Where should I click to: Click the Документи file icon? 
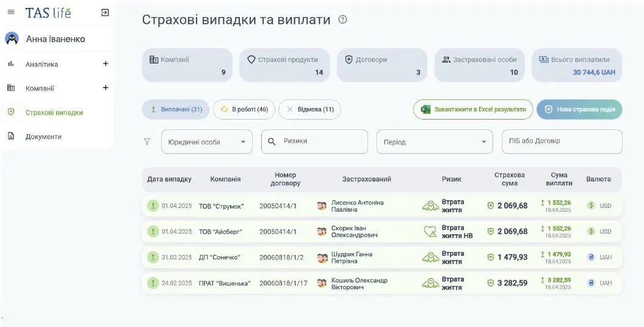tap(11, 136)
